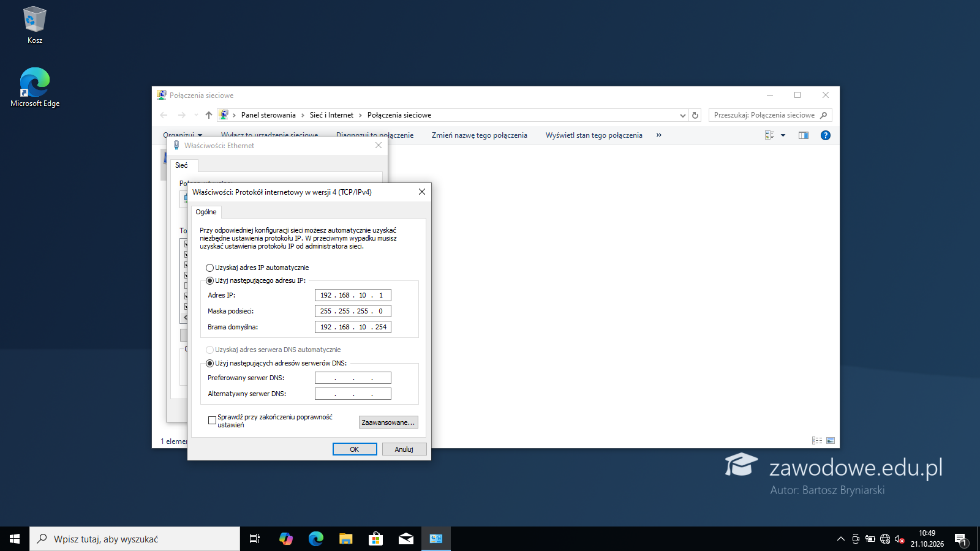Click the Preferowany serwer DNS field

(353, 378)
